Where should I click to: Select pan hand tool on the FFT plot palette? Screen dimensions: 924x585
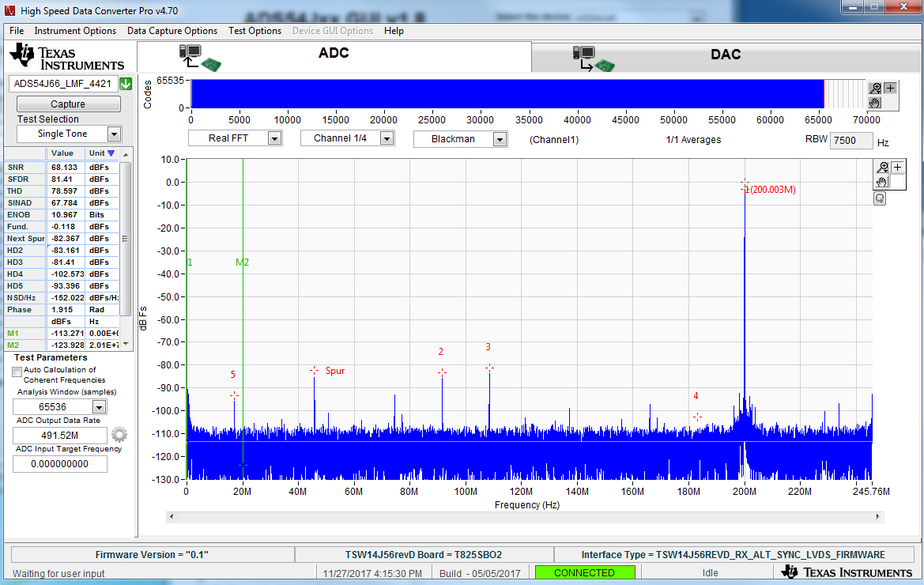coord(882,182)
